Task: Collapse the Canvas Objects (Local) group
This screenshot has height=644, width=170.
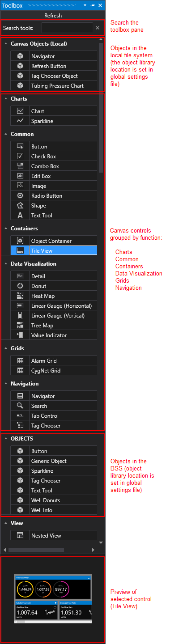Action: point(5,44)
